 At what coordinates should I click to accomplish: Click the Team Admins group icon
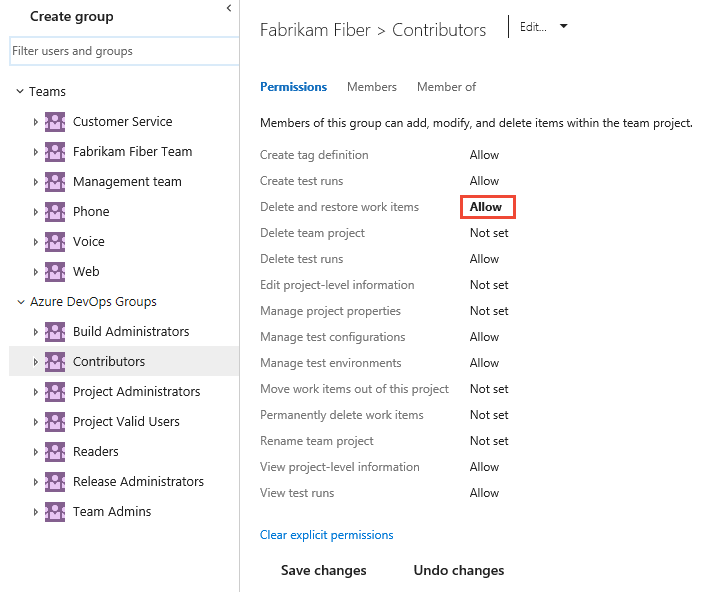pyautogui.click(x=55, y=512)
